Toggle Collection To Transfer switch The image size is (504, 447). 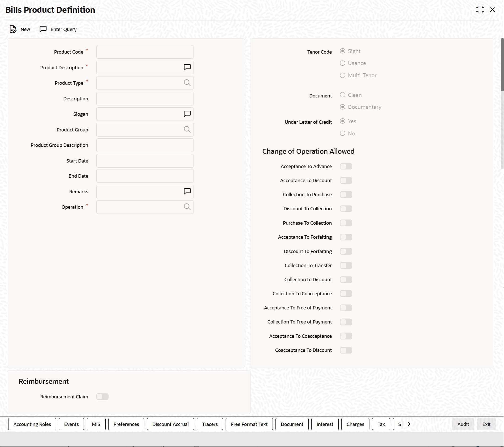tap(346, 266)
